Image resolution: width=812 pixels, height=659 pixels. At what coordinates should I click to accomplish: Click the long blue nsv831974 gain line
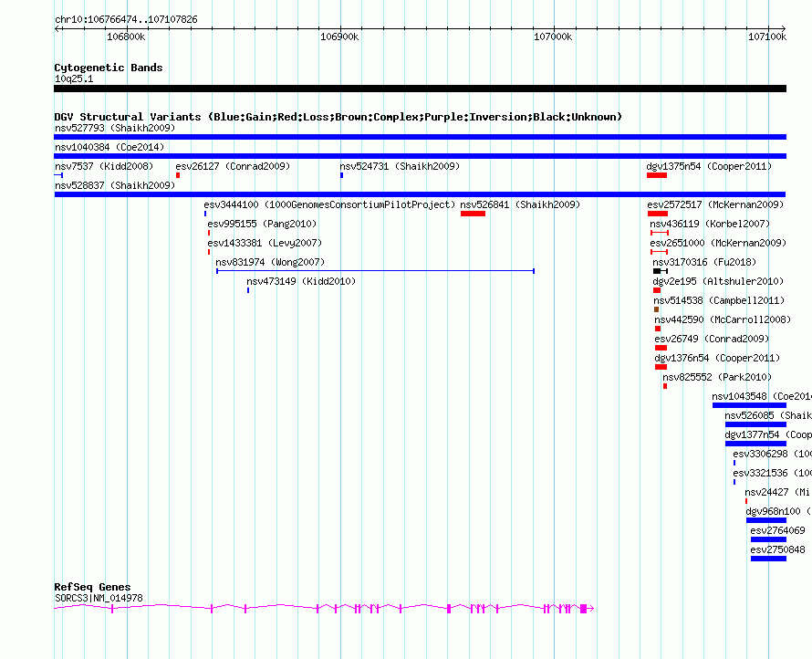pos(376,271)
